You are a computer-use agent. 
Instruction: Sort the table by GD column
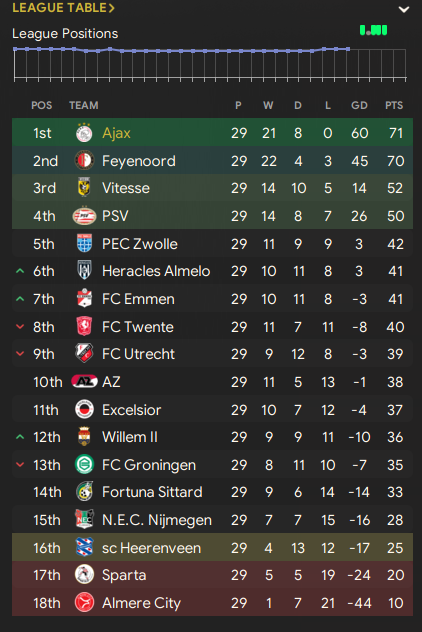[x=359, y=105]
